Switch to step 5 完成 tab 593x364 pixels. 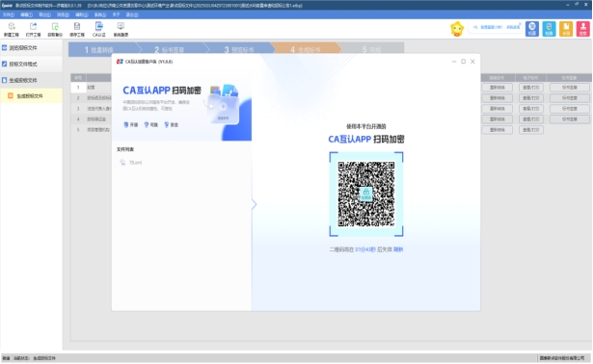coord(371,49)
